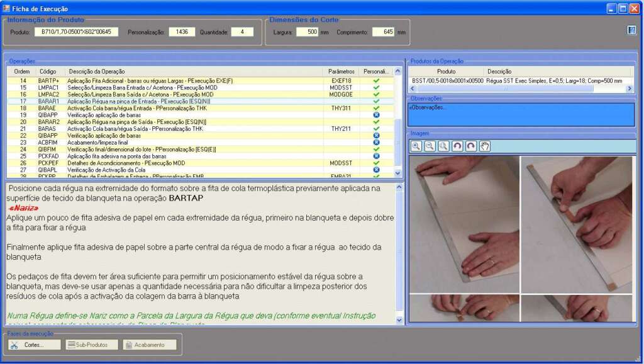644x364 pixels.
Task: Click the instruction text scrollbar down arrow
Action: click(399, 320)
